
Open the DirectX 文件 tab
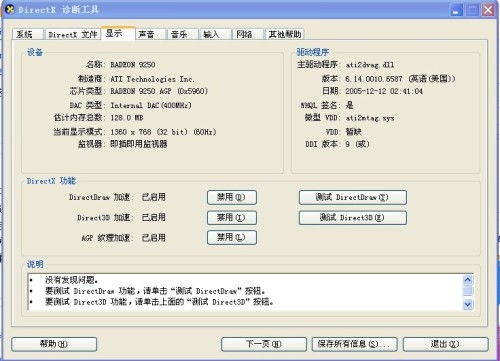pos(73,34)
